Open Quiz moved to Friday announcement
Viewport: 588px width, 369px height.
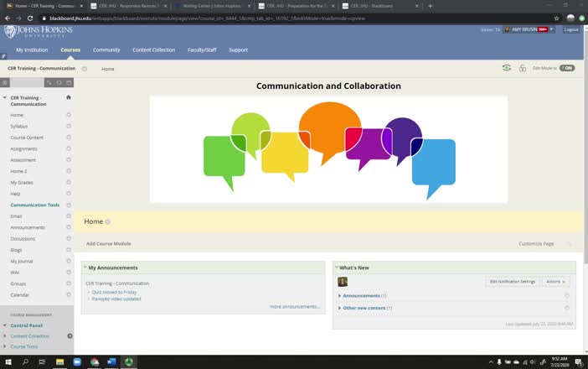tap(114, 292)
